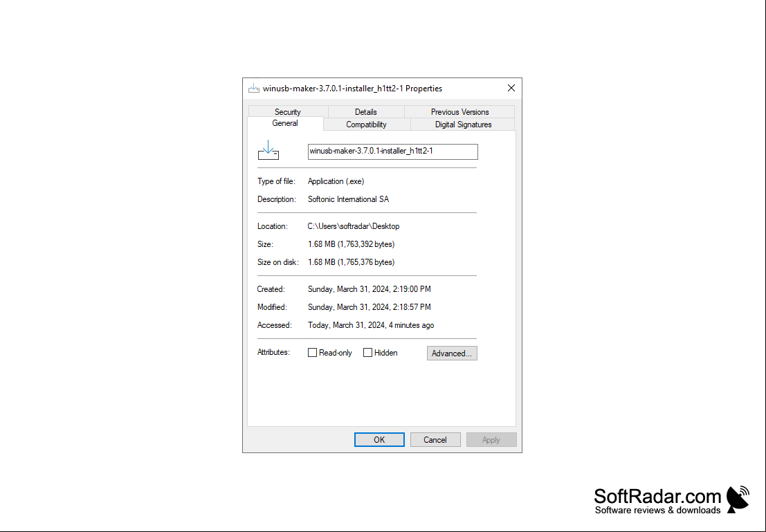Click the greyed-out Apply button
The image size is (766, 532).
click(491, 440)
